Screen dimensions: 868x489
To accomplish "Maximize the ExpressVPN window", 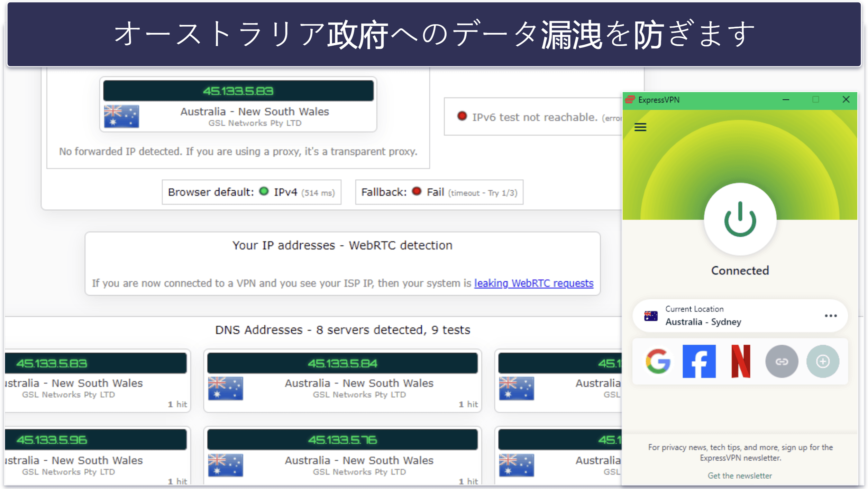I will 815,100.
